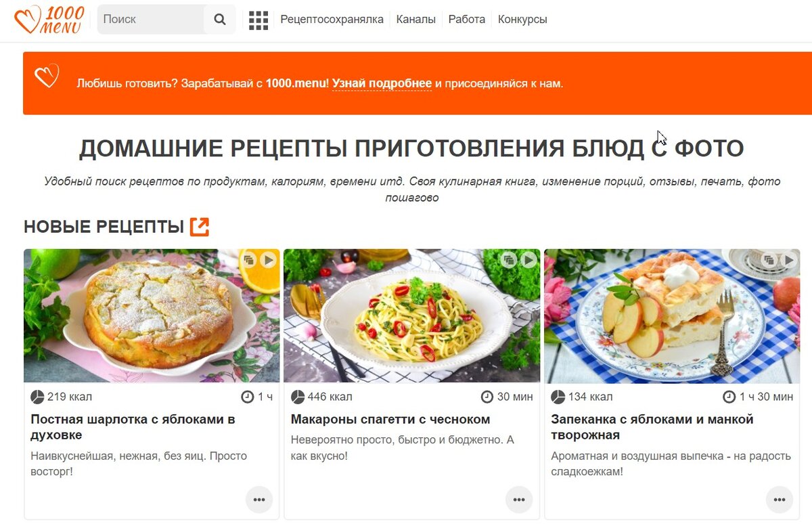Screen dimensions: 812x524
Task: Open the external link icon beside Новые рецепты
Action: point(200,227)
